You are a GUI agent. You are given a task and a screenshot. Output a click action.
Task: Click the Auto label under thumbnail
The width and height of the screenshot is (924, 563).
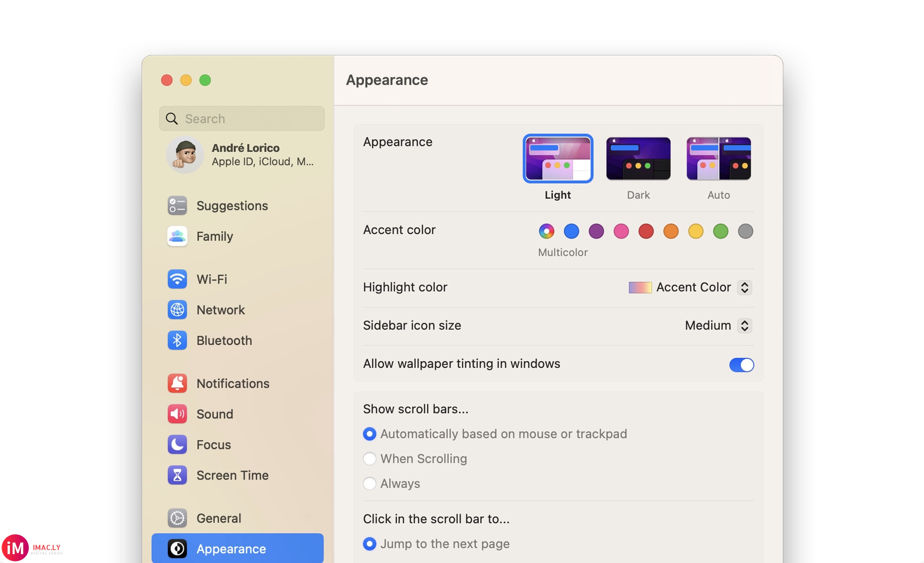718,195
